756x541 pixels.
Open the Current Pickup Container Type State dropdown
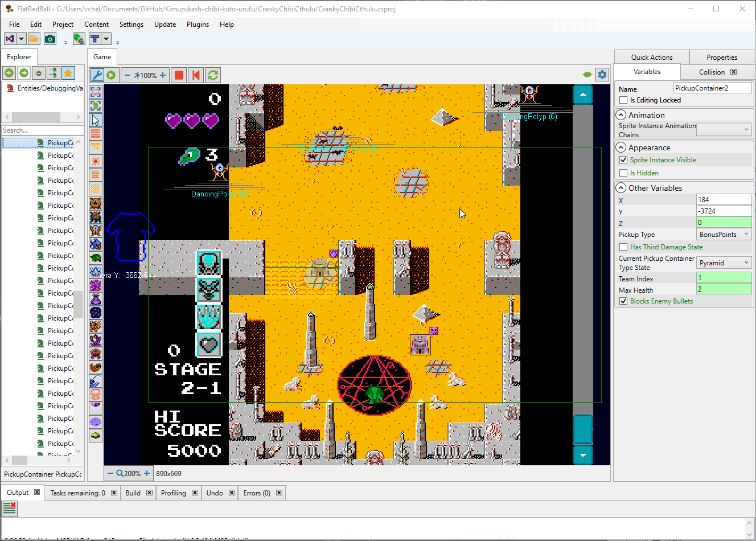tap(724, 263)
